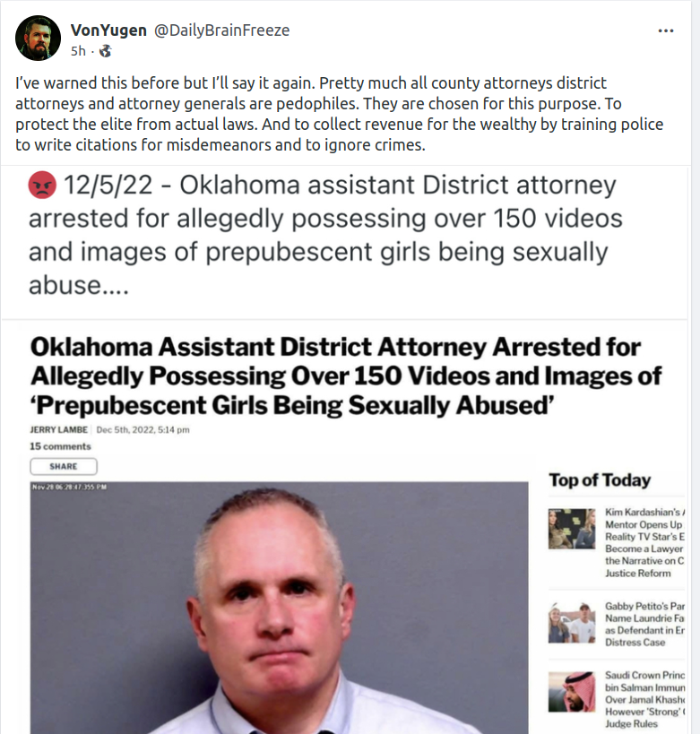Open the post options ellipsis menu

point(665,30)
